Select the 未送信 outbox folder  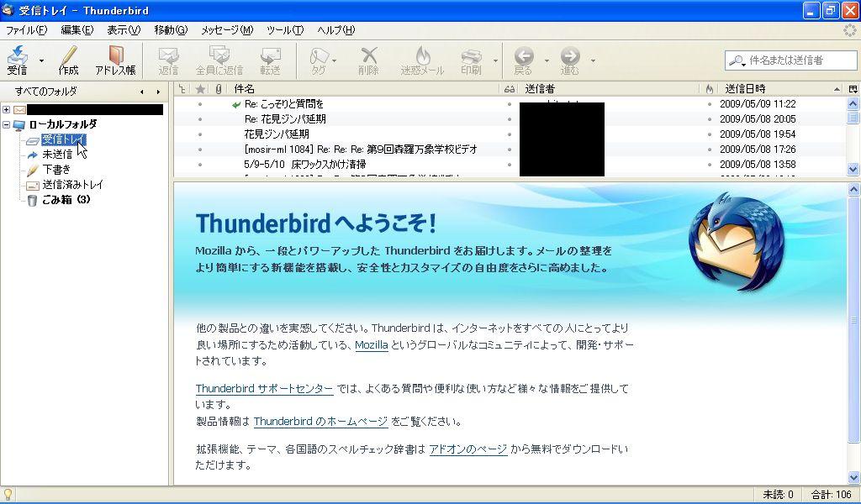coord(57,155)
